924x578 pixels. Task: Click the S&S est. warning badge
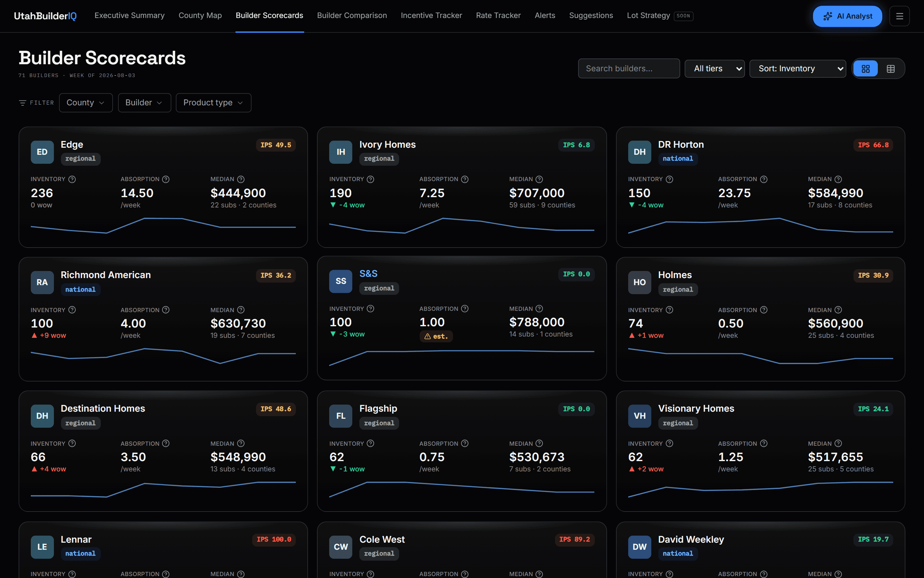click(436, 337)
